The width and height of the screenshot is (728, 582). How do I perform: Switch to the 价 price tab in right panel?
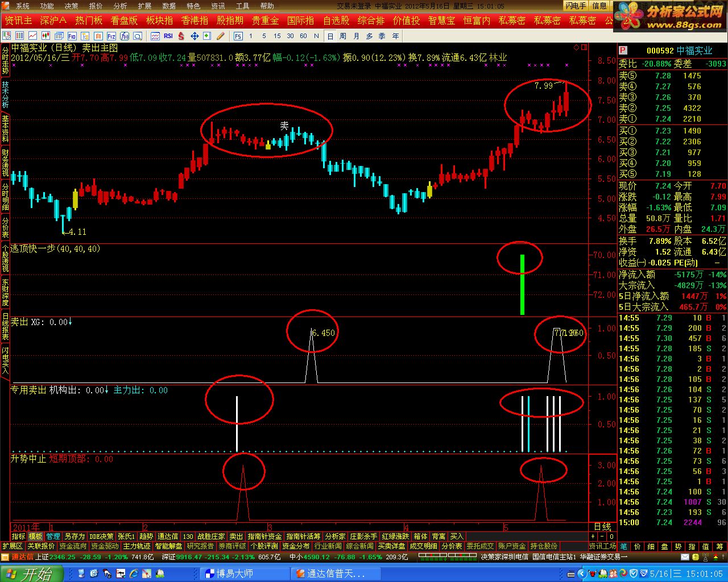(638, 546)
